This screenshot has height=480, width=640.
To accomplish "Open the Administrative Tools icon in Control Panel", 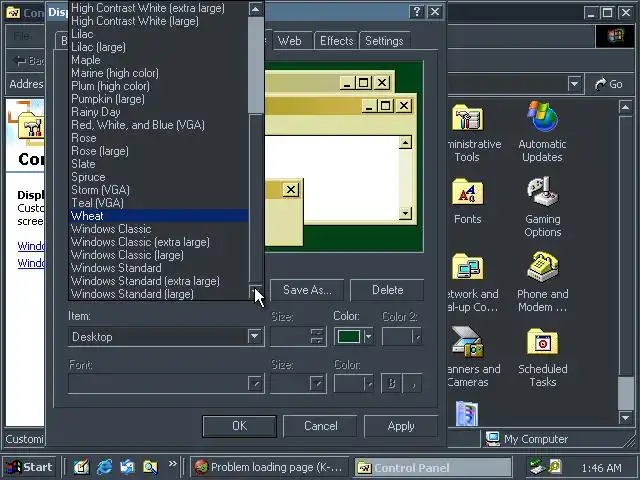I will coord(468,118).
